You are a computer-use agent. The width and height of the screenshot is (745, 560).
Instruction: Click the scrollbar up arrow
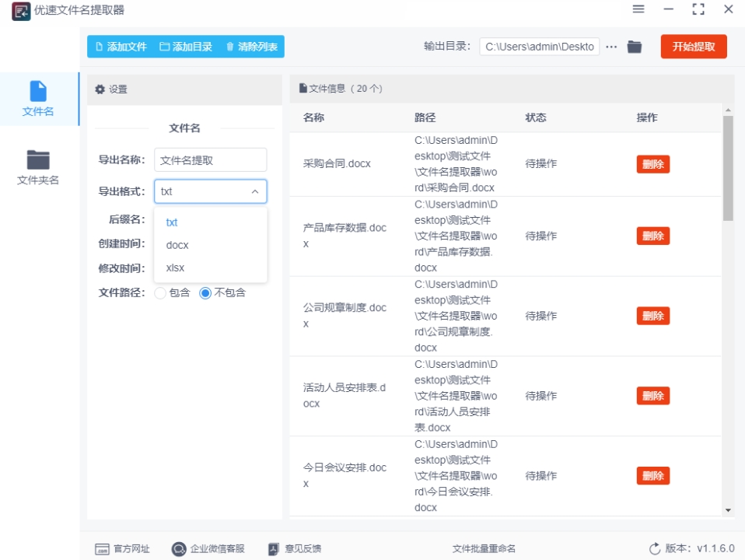coord(728,110)
